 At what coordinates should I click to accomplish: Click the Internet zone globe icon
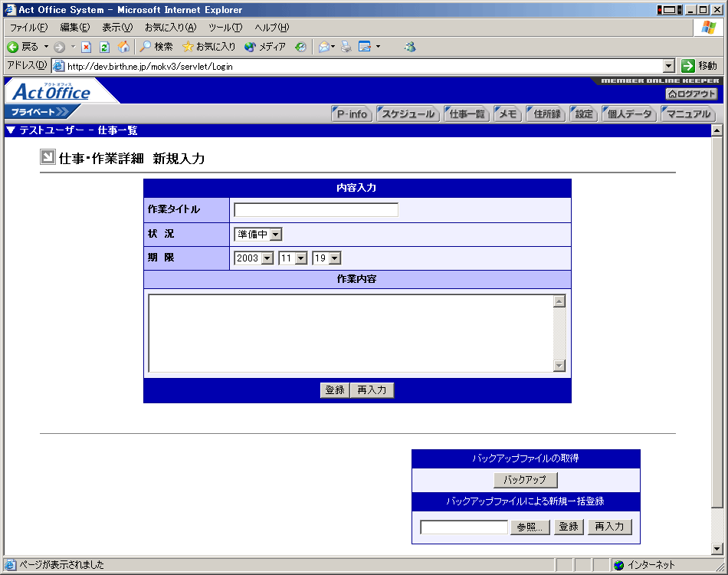click(x=618, y=565)
